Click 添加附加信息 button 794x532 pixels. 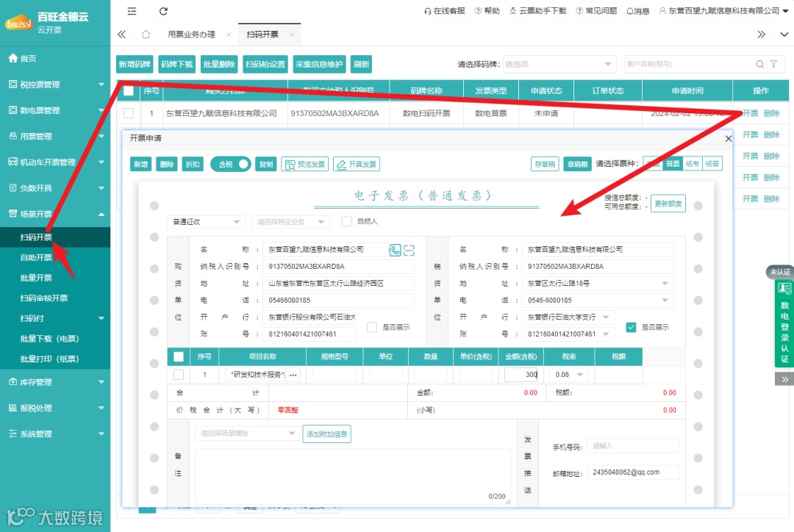(x=326, y=434)
